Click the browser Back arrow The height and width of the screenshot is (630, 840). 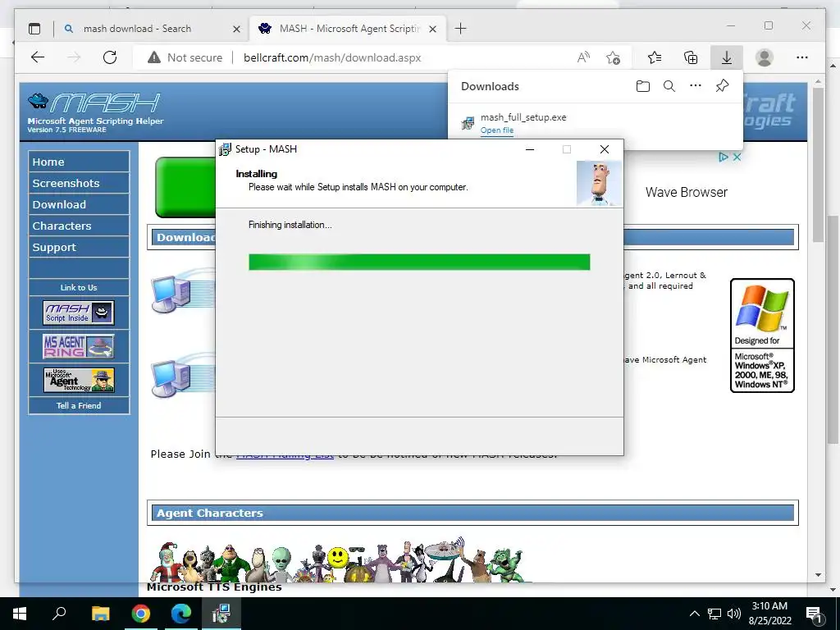38,57
